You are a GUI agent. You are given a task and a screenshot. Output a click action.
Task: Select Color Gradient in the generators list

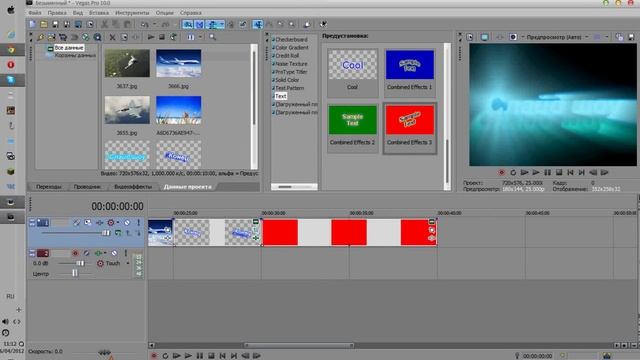[291, 48]
